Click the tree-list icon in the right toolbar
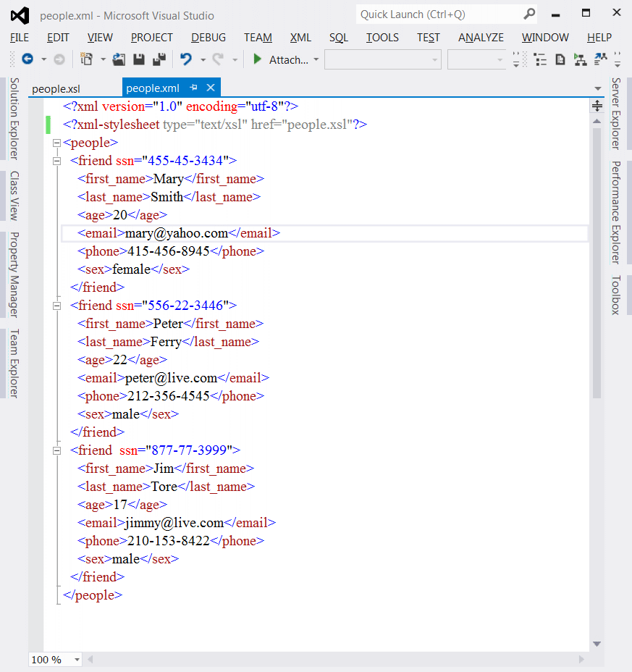The width and height of the screenshot is (632, 672). coord(540,59)
